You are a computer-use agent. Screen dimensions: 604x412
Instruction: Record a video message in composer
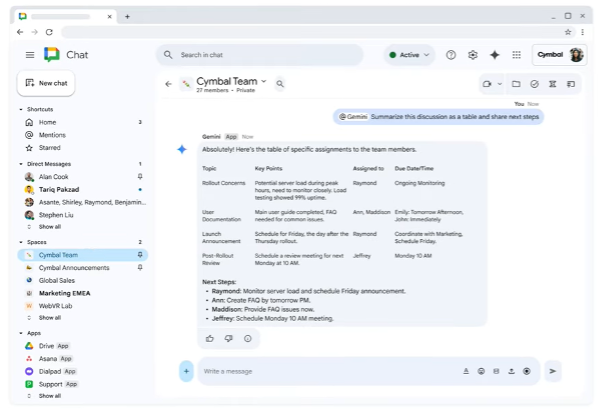point(527,371)
